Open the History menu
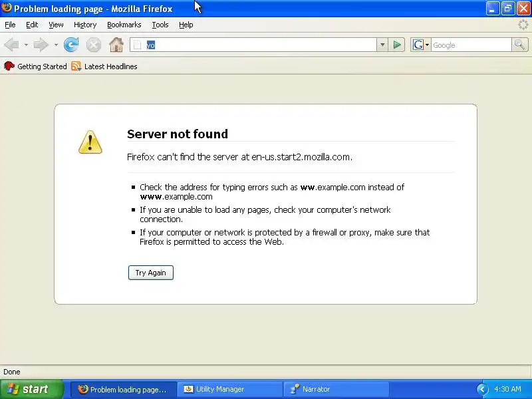The height and width of the screenshot is (399, 532). (x=85, y=25)
